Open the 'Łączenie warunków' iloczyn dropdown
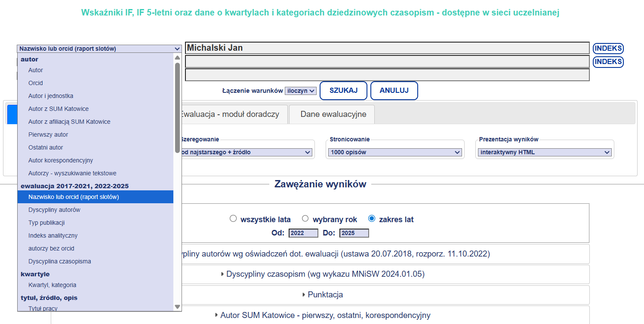644x324 pixels. (301, 91)
